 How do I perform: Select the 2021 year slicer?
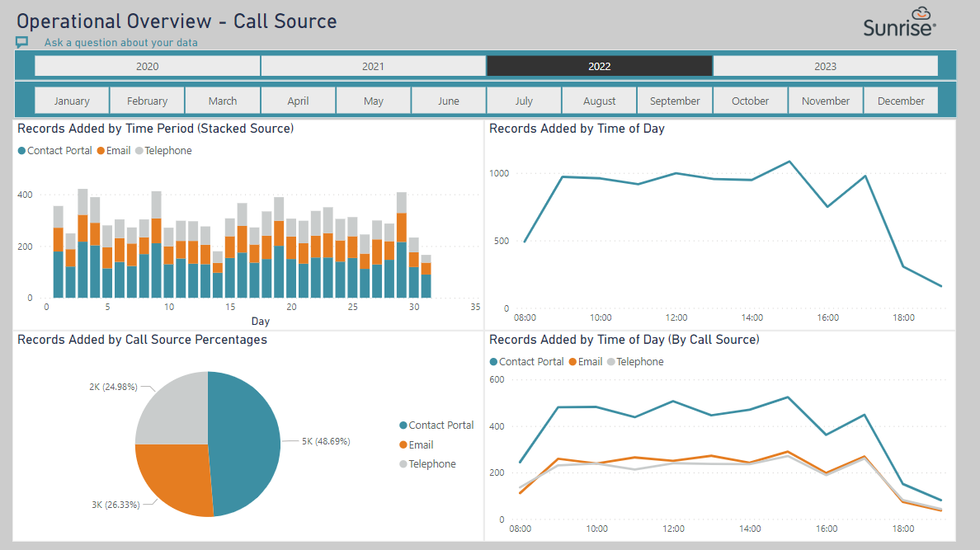373,66
